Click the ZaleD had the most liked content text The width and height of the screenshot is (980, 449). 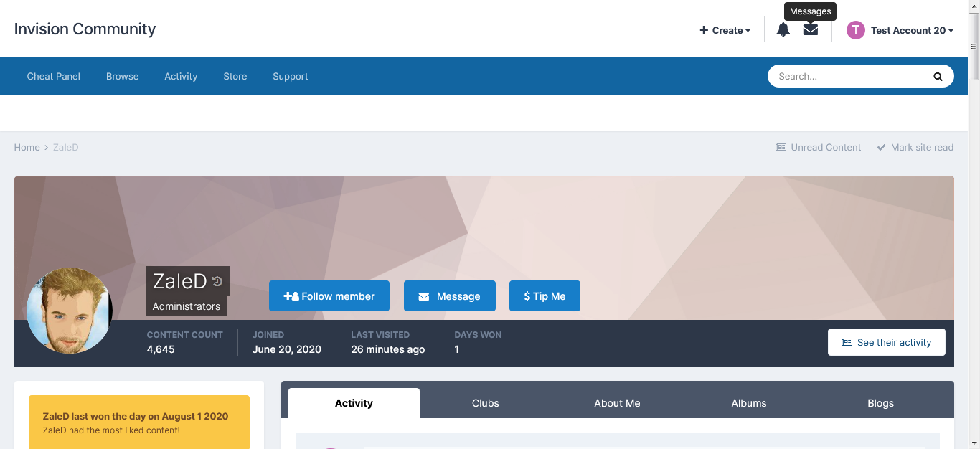111,430
